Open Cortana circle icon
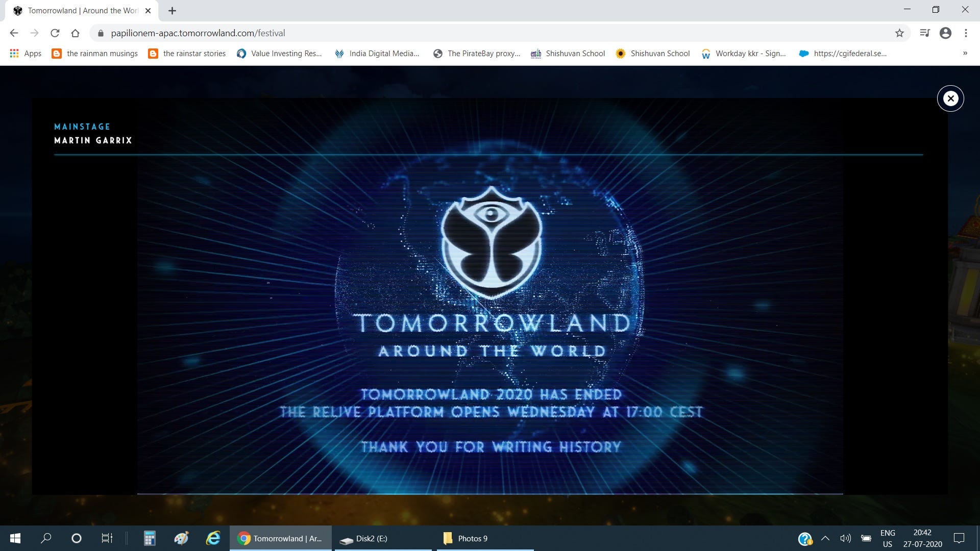This screenshot has width=980, height=551. 77,538
